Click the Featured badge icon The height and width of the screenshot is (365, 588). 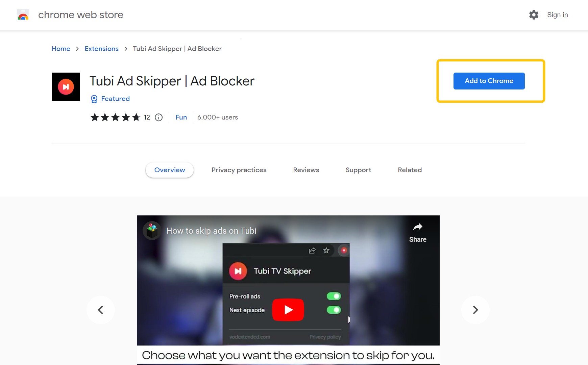tap(94, 99)
